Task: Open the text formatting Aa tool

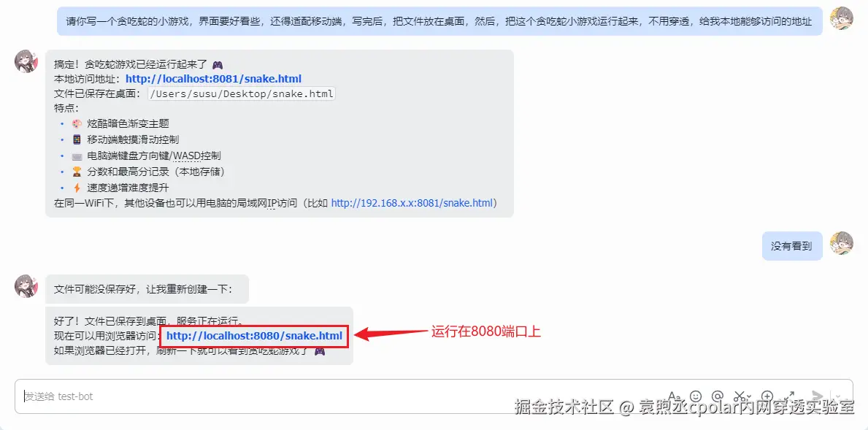Action: (674, 396)
